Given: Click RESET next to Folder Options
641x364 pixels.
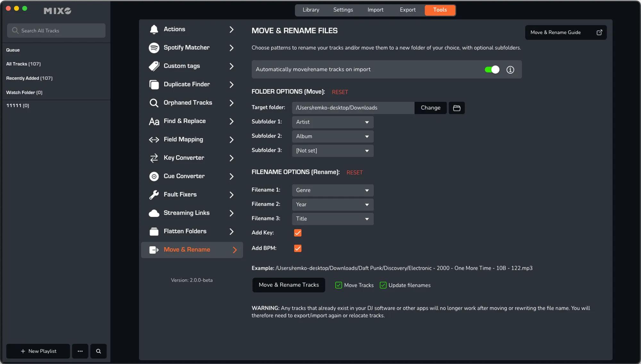Looking at the screenshot, I should click(x=340, y=92).
